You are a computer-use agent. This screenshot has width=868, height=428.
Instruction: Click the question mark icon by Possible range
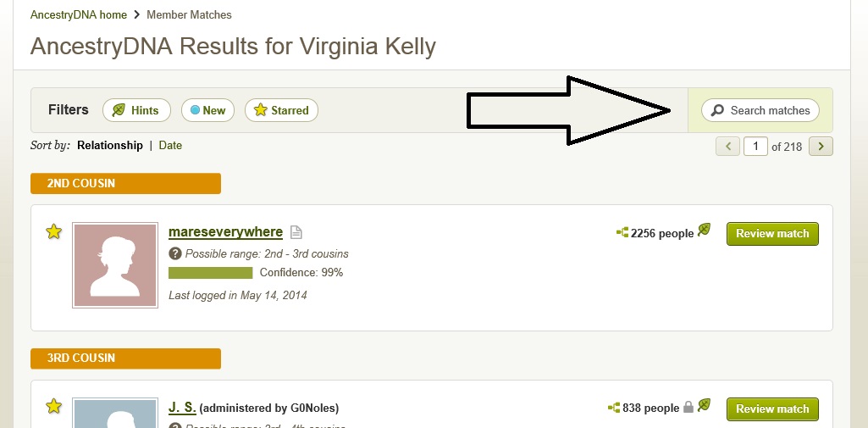[x=175, y=253]
